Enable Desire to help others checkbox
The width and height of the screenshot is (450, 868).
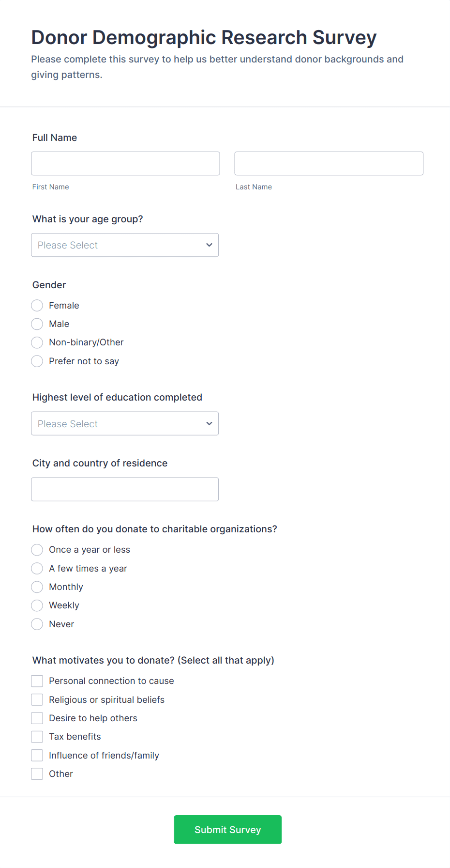tap(37, 718)
